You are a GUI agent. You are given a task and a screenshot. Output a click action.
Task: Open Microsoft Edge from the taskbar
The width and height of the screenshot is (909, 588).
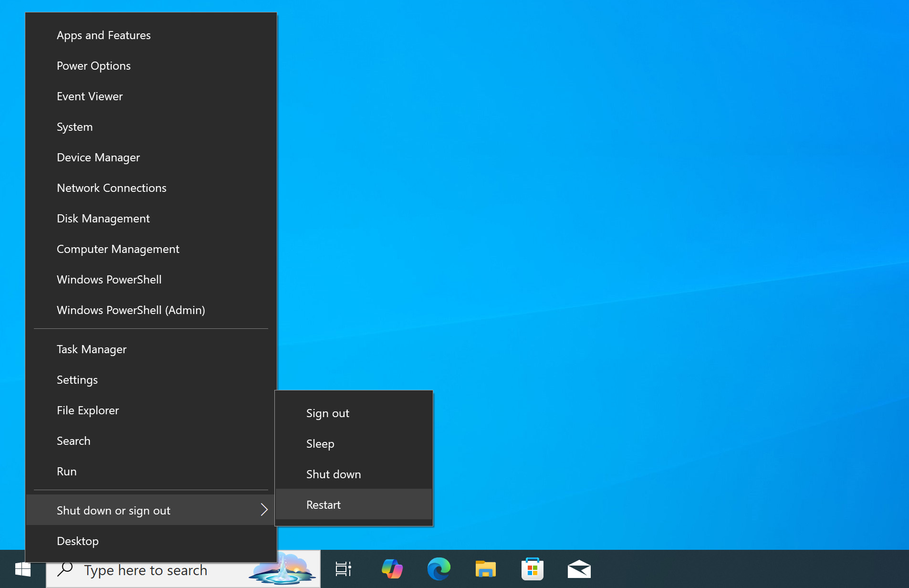[439, 569]
